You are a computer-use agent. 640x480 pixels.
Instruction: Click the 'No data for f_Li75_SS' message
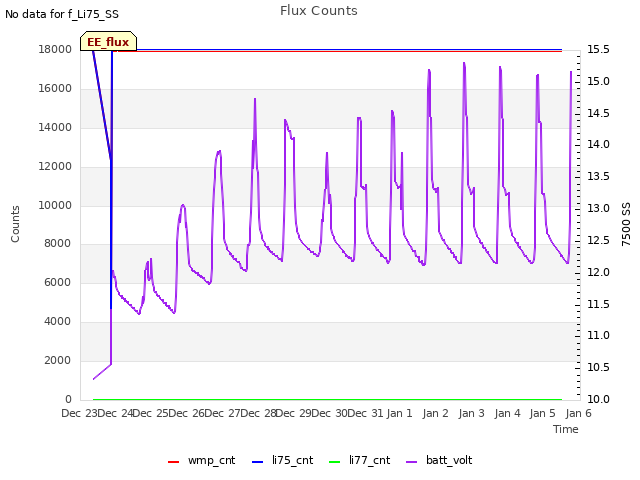tap(62, 14)
